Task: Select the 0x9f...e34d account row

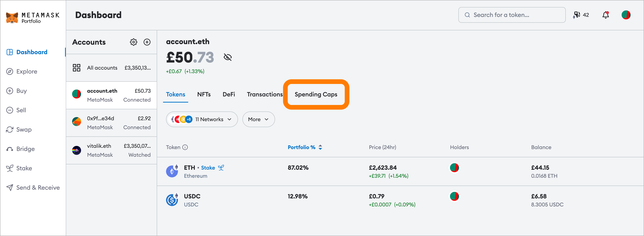Action: (x=111, y=123)
